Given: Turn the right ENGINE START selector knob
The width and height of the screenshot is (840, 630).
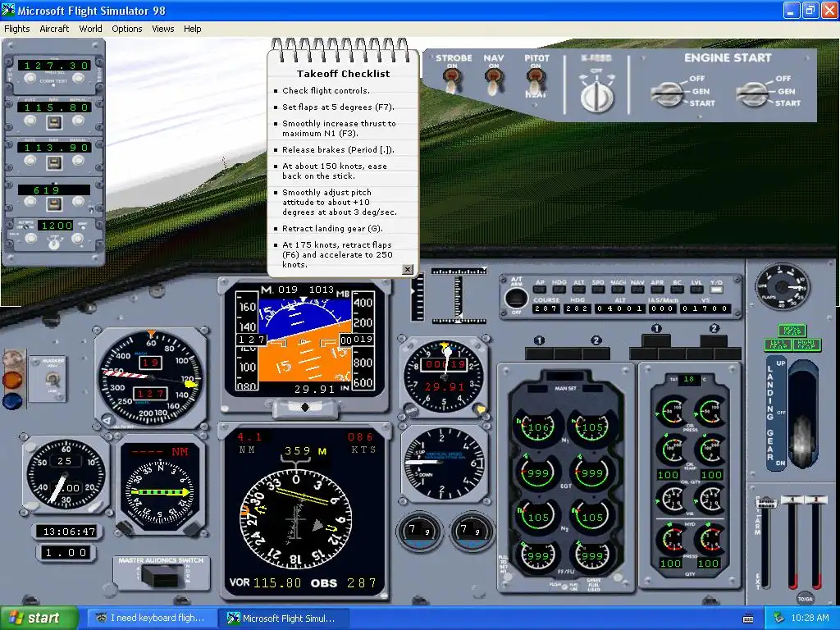Looking at the screenshot, I should point(751,94).
